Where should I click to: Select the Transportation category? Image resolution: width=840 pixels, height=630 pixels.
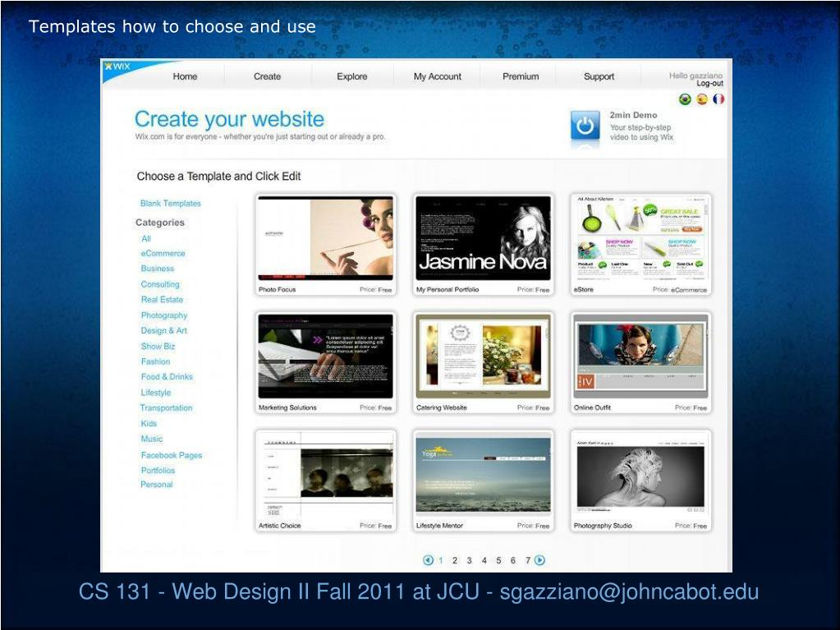click(166, 407)
